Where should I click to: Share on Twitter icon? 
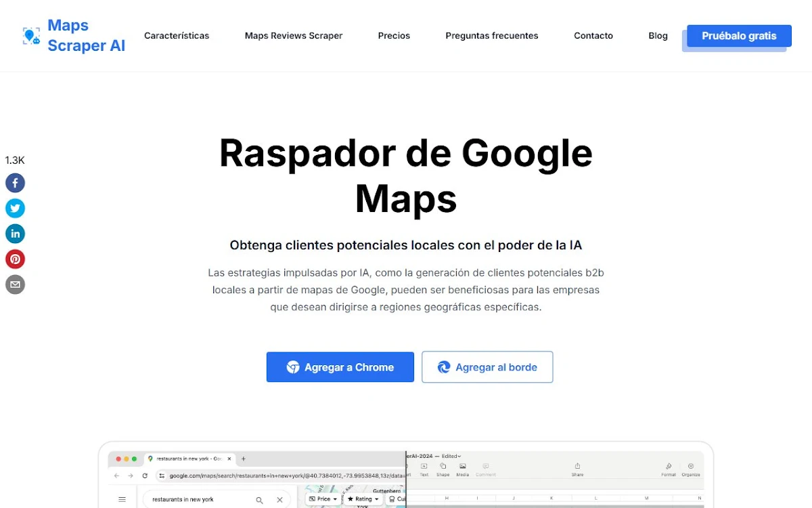pyautogui.click(x=15, y=208)
